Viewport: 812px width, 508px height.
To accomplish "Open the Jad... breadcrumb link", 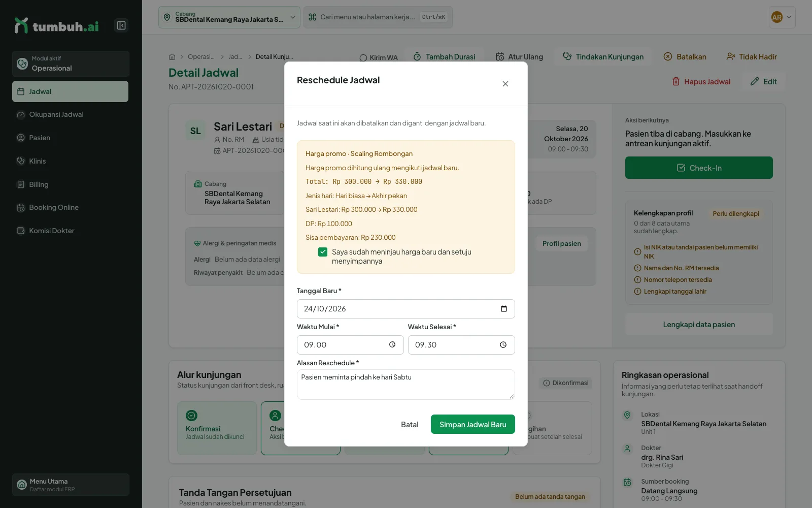I will 235,57.
